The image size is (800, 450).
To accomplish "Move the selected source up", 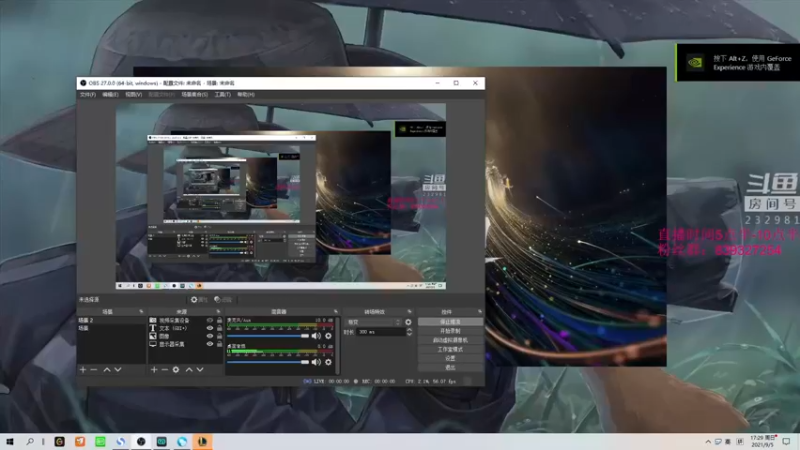I will [x=189, y=369].
